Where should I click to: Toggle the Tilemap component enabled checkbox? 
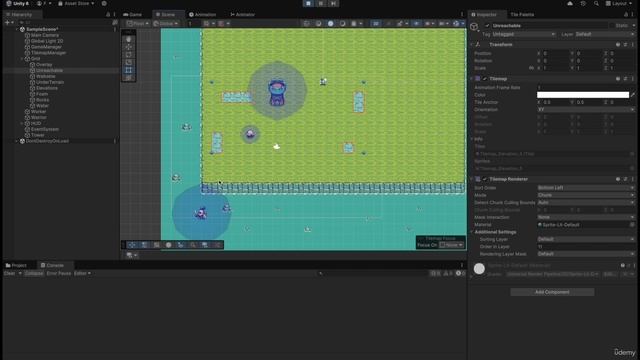pos(485,78)
